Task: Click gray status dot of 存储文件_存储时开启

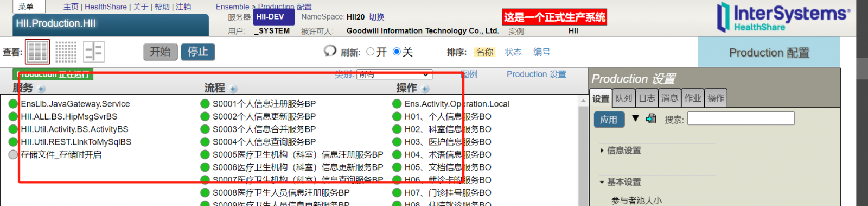Action: 14,154
